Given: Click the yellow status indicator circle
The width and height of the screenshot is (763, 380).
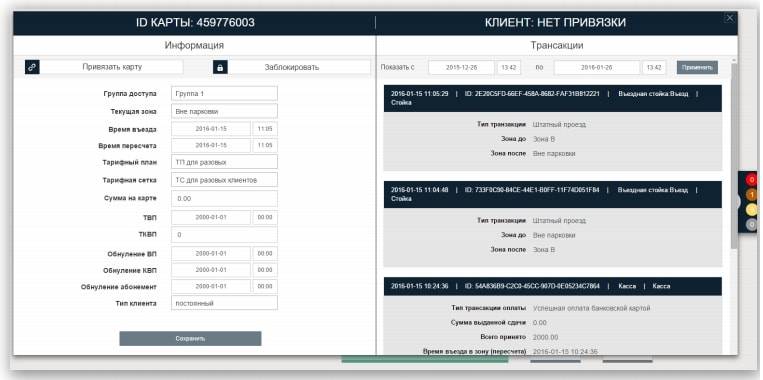Looking at the screenshot, I should click(x=751, y=210).
